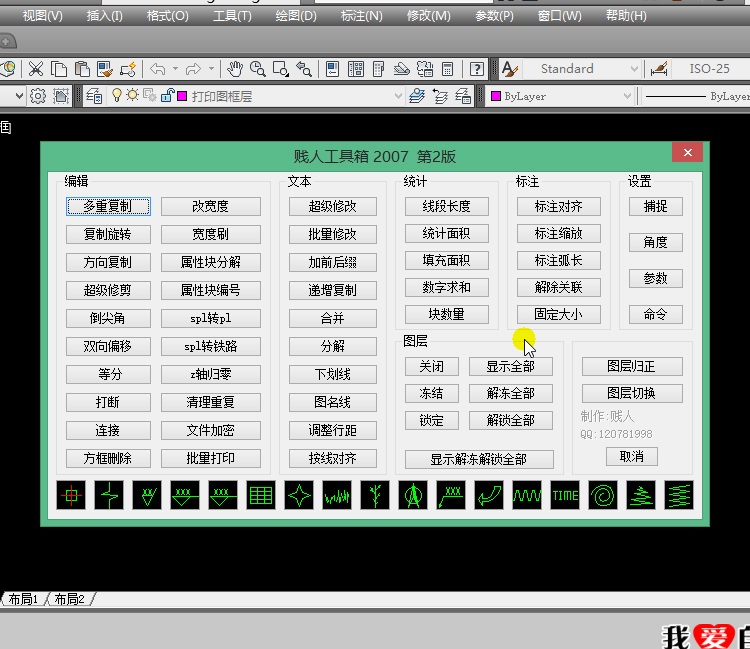Select the Zoom Window tool
750x649 pixels.
pos(281,69)
